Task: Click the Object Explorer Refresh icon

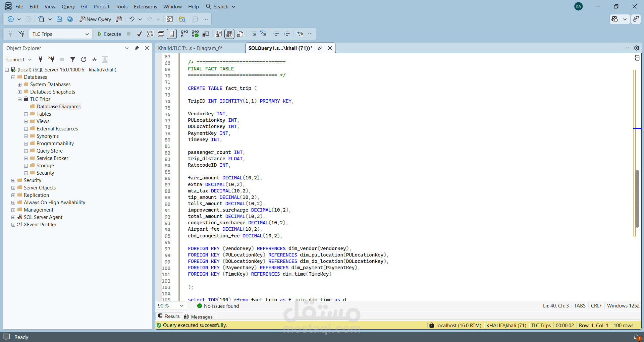Action: (84, 59)
